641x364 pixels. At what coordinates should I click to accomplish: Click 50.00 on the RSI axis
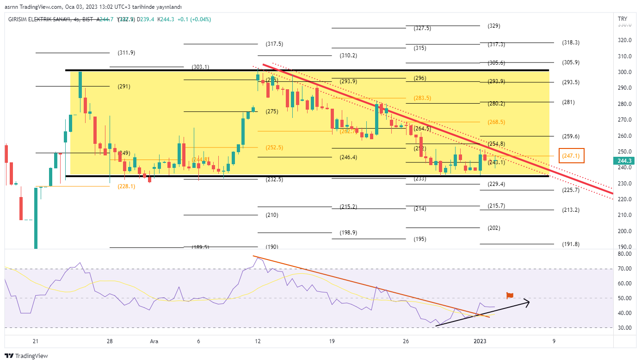coord(624,298)
